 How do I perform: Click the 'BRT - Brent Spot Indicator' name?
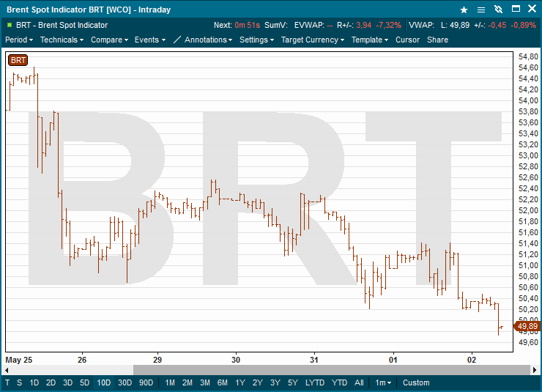[x=62, y=25]
